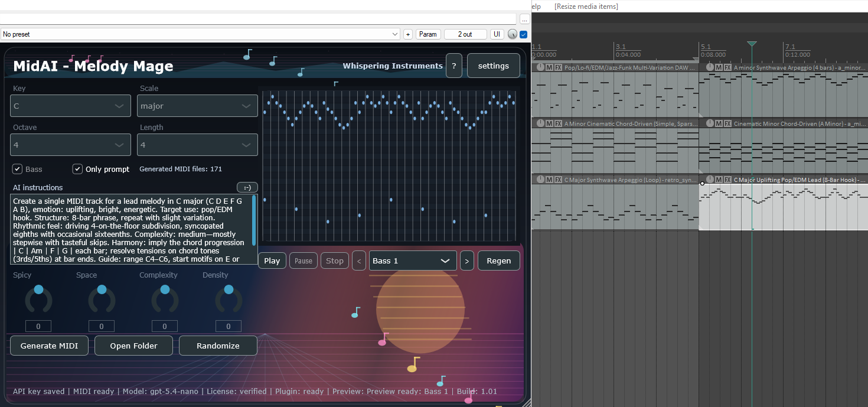Click the green playhead marker on the timeline ruler
Viewport: 868px width, 407px height.
coord(752,44)
